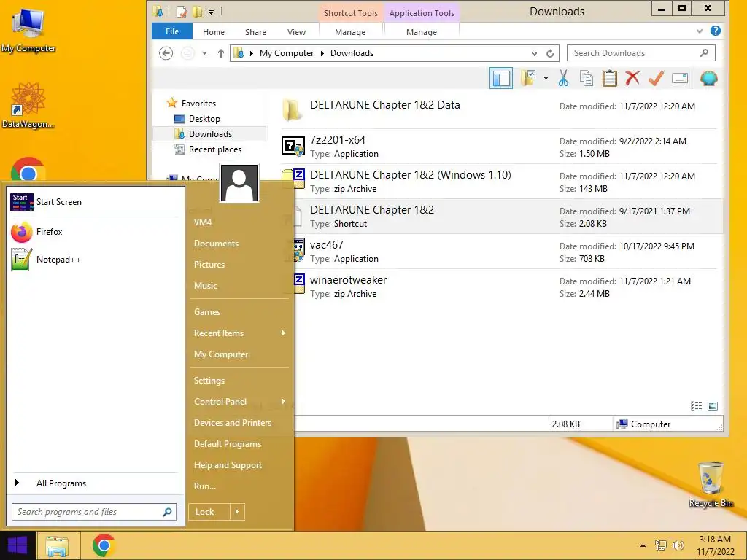Screen dimensions: 747x560
Task: Select Downloads in navigation pane
Action: click(x=210, y=134)
